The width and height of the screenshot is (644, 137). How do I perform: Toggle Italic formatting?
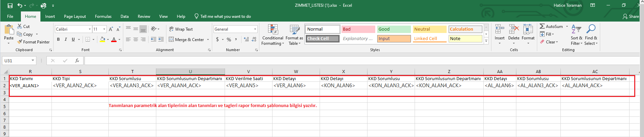coord(66,39)
